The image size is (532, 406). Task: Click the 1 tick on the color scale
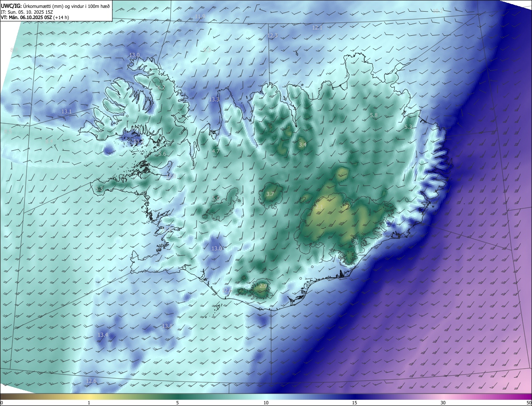(89, 403)
